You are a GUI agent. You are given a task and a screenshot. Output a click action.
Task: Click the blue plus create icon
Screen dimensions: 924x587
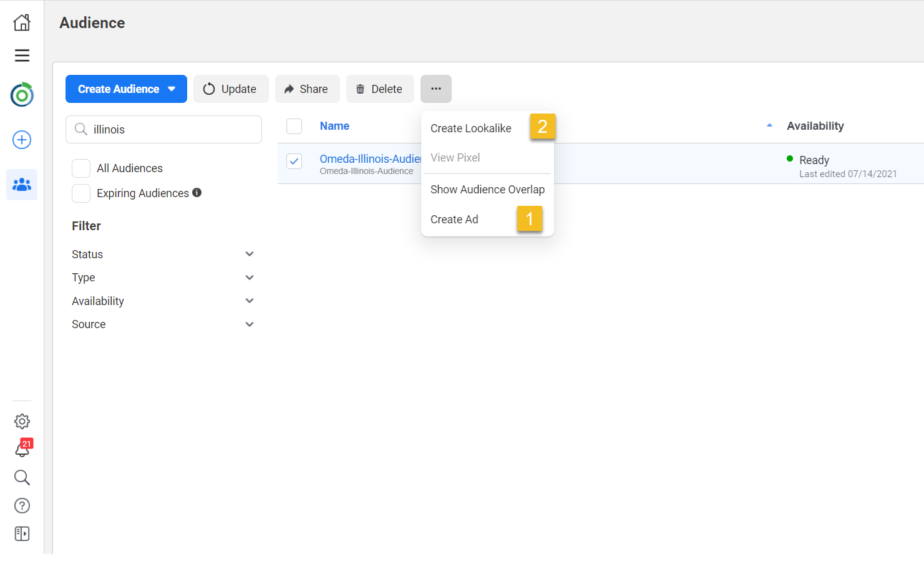[x=22, y=140]
